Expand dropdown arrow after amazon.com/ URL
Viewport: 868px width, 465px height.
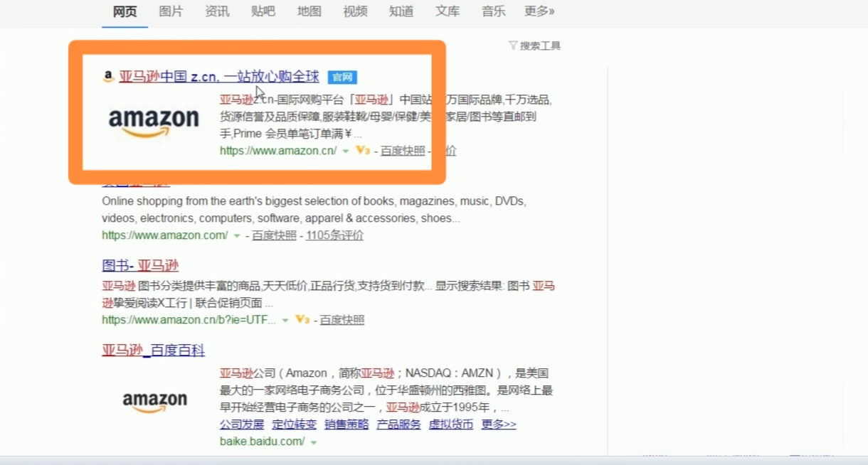(x=237, y=236)
